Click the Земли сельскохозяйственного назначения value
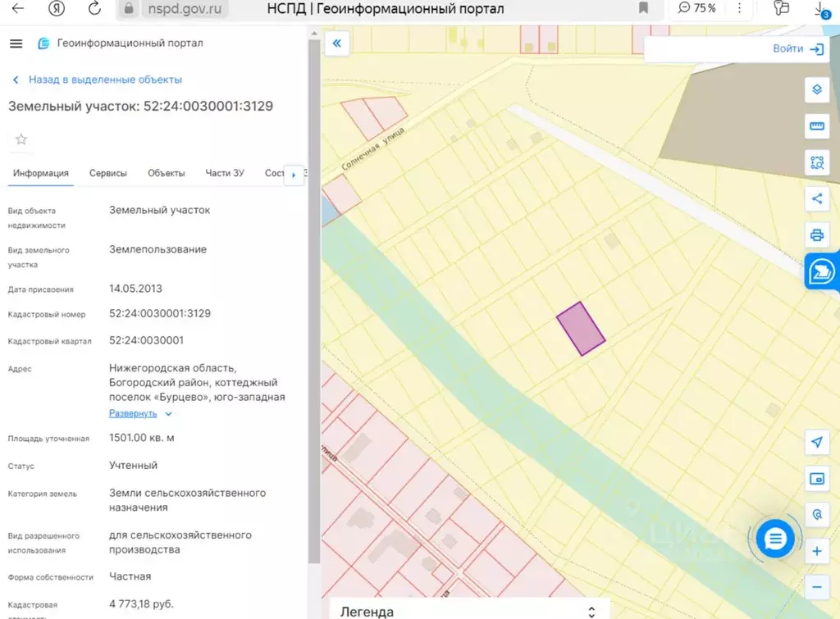Screen dimensions: 840x619 coord(188,500)
